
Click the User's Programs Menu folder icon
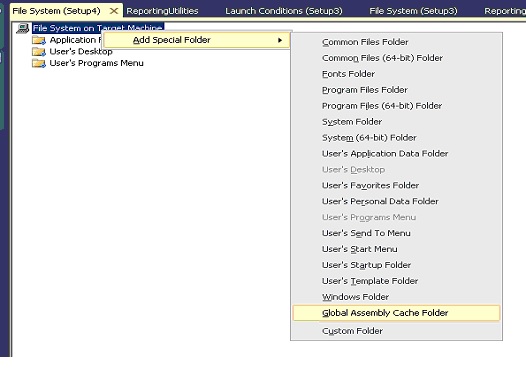point(39,63)
